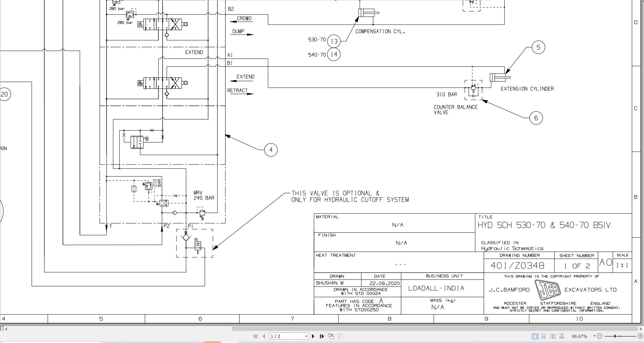
Task: Click the 66.67% zoom value
Action: 580,336
